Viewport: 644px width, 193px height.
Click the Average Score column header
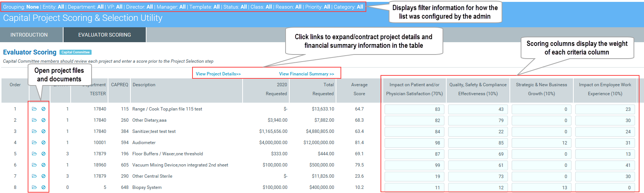tap(359, 89)
